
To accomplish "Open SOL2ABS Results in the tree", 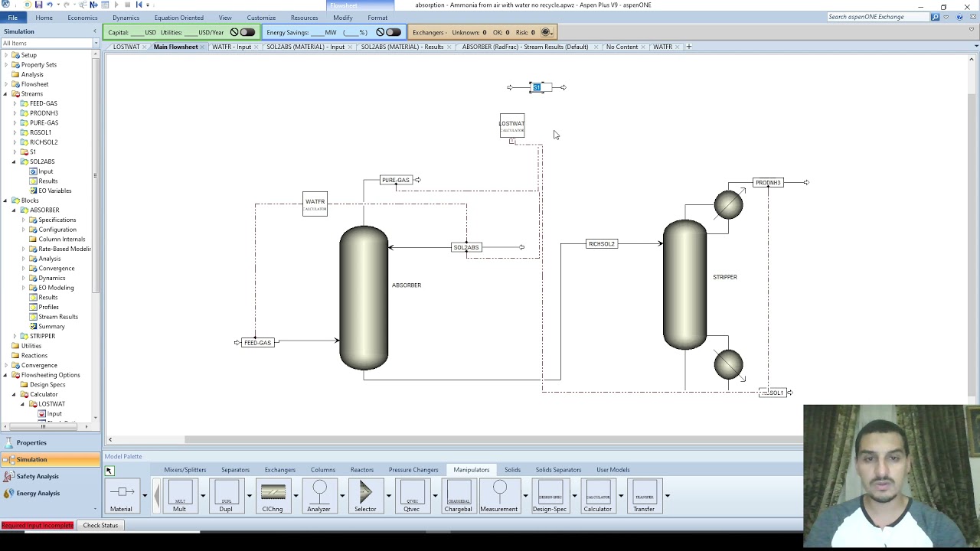I will [x=47, y=181].
